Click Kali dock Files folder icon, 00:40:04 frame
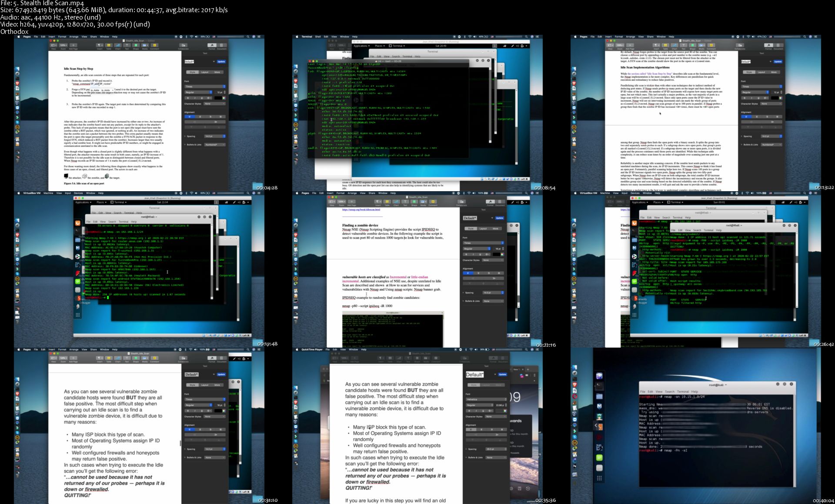This screenshot has height=504, width=835. click(599, 396)
